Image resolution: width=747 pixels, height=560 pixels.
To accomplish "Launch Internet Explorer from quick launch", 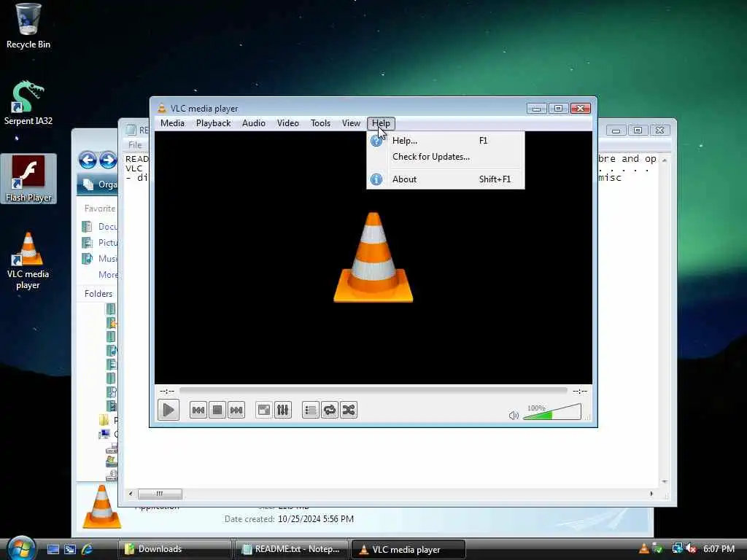I will [x=87, y=549].
